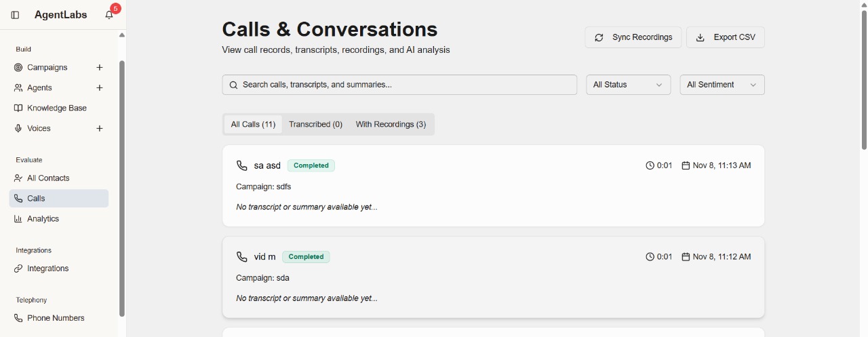Click the search magnifier icon
This screenshot has width=868, height=337.
click(233, 85)
